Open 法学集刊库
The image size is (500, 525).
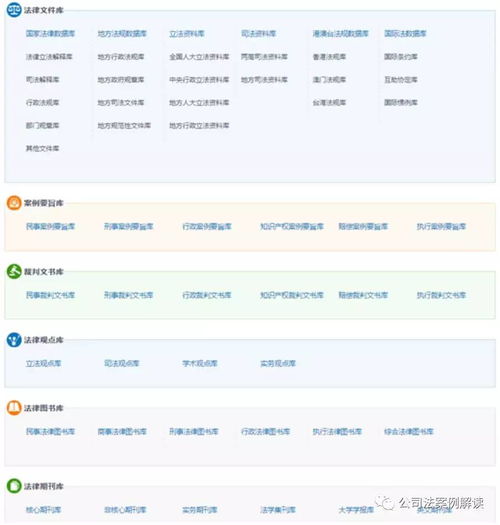coord(278,510)
